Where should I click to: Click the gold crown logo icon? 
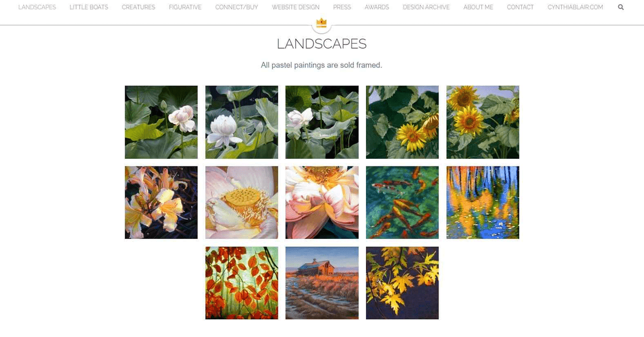321,23
